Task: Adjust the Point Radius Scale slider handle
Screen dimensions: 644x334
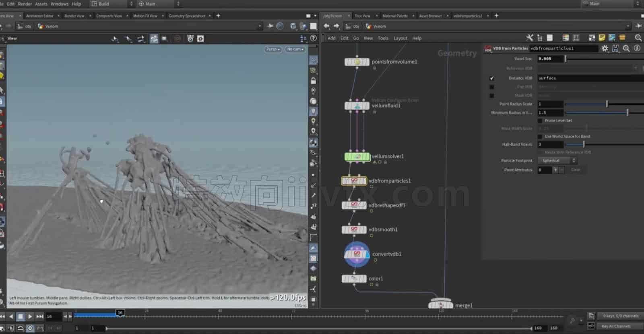Action: [x=607, y=104]
